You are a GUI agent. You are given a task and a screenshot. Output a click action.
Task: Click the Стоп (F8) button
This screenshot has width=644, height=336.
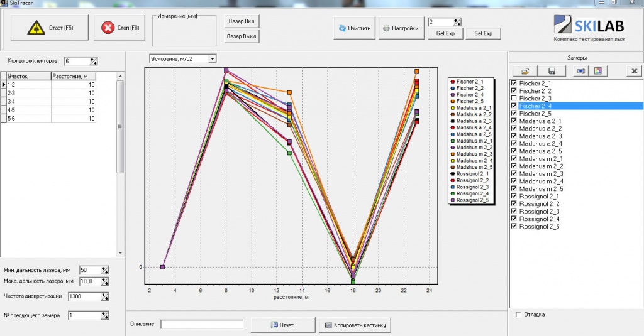coord(119,28)
